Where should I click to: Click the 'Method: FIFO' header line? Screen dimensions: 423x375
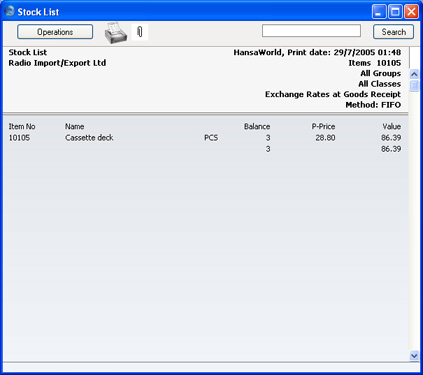coord(373,105)
